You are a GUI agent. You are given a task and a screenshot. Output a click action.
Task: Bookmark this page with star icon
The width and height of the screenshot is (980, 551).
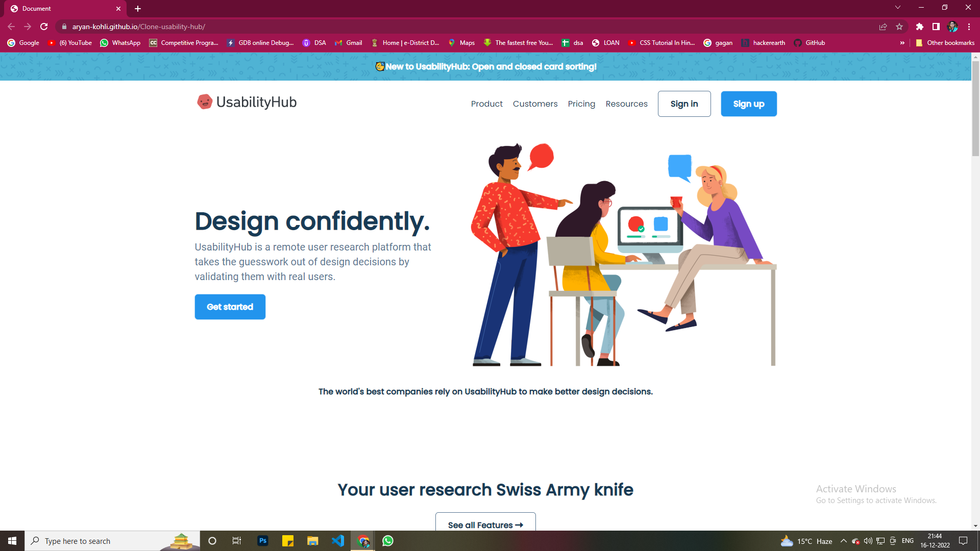[899, 27]
